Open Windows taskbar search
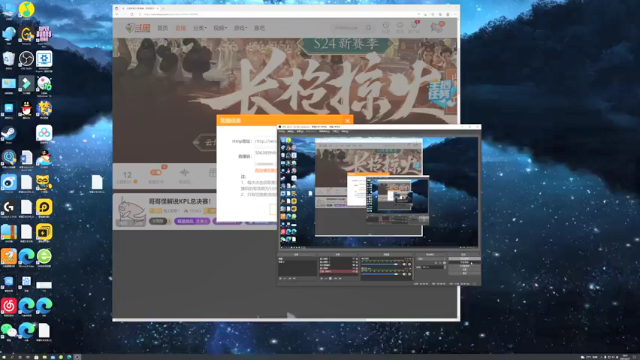 (x=12, y=357)
